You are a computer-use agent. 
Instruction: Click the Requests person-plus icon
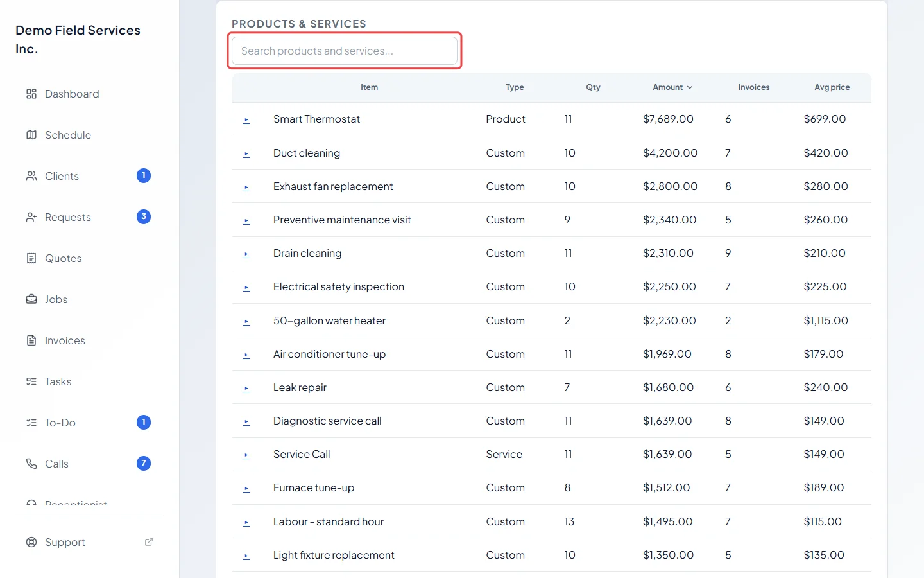click(x=31, y=217)
